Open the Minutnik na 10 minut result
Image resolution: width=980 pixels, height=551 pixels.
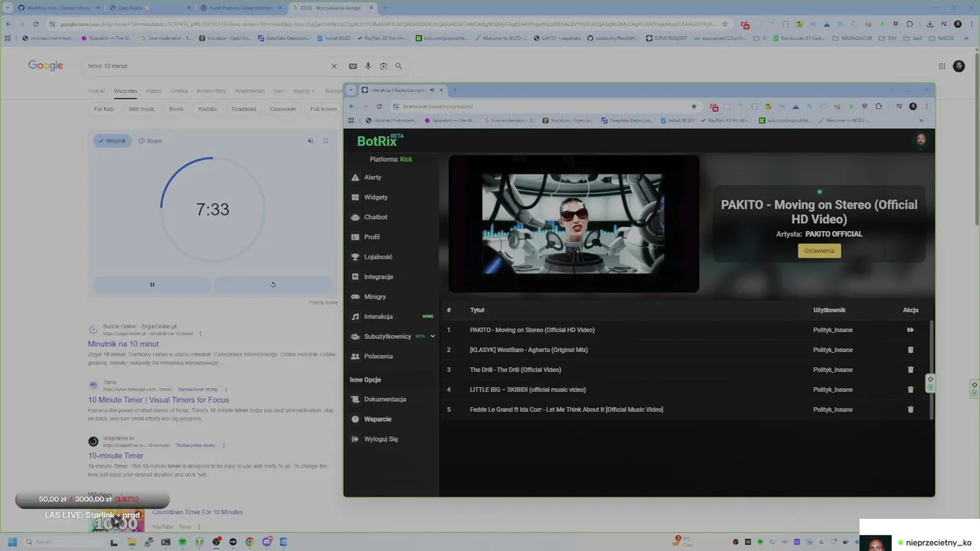[x=123, y=344]
